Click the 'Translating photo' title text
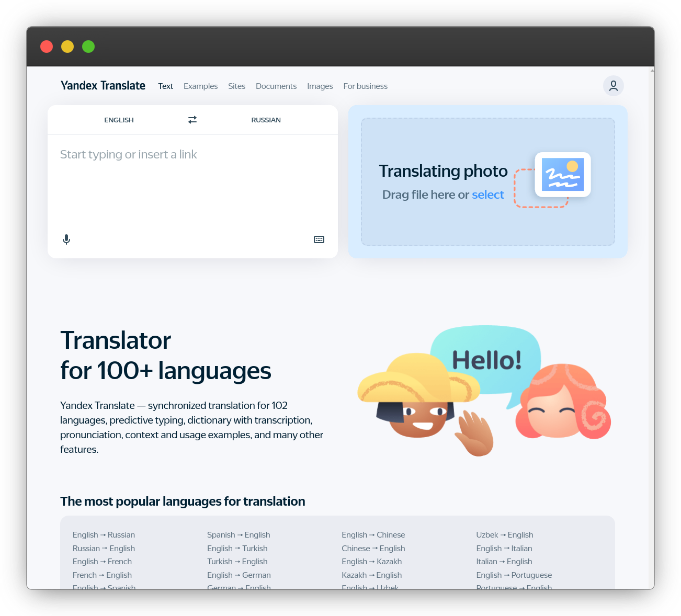The height and width of the screenshot is (616, 681). (444, 171)
